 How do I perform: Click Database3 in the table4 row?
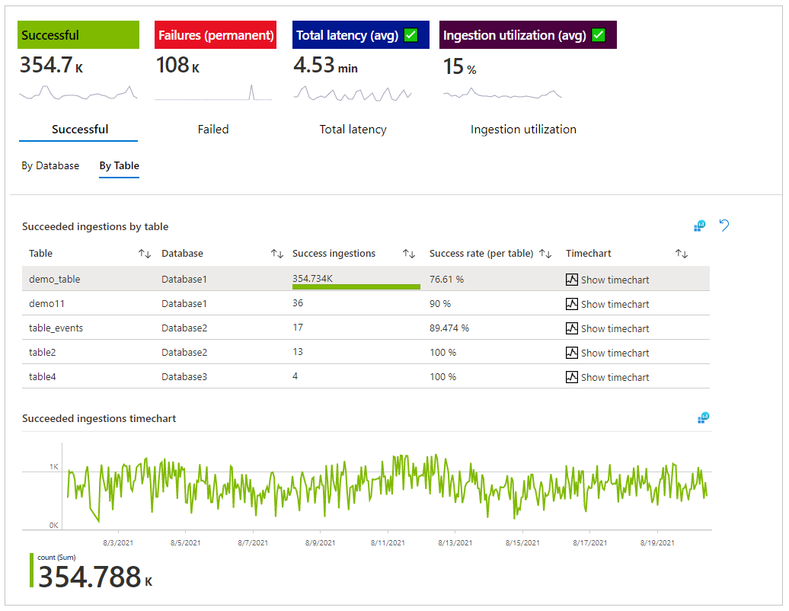point(184,377)
